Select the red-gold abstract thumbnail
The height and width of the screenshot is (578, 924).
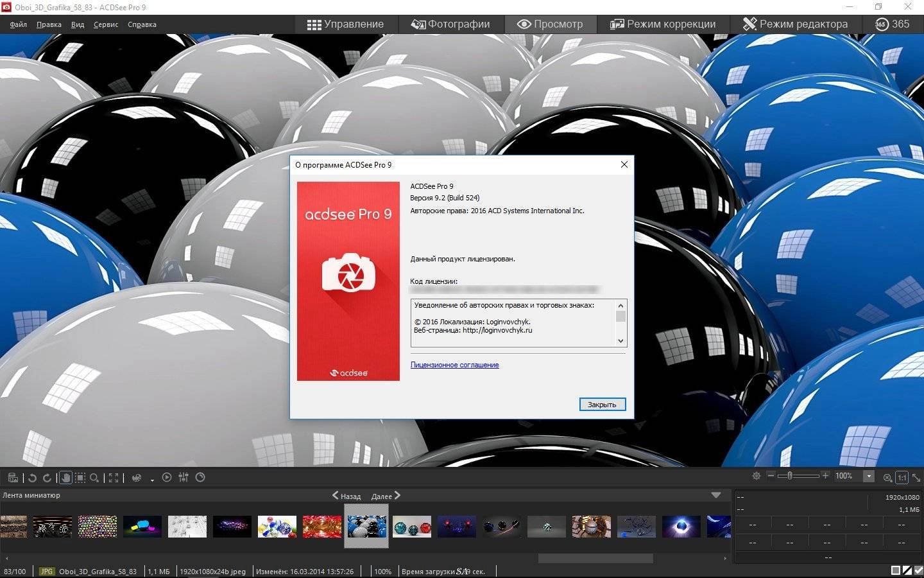[x=322, y=527]
